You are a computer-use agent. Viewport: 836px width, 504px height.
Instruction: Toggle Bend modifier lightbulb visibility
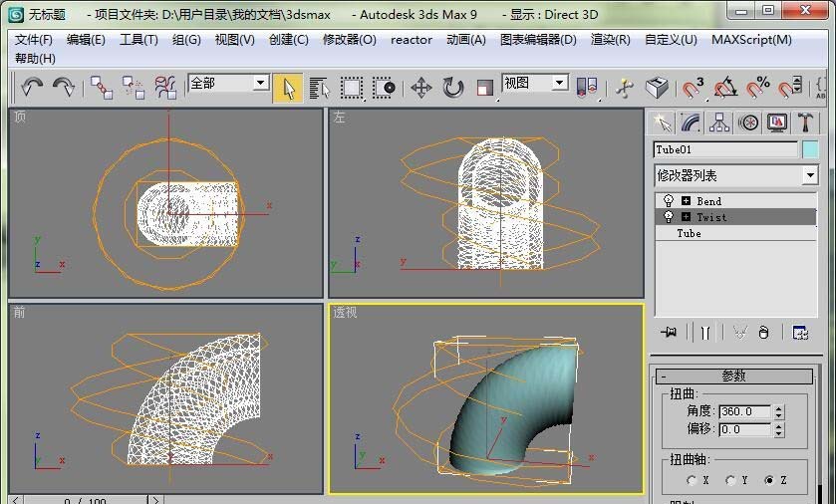pyautogui.click(x=668, y=201)
